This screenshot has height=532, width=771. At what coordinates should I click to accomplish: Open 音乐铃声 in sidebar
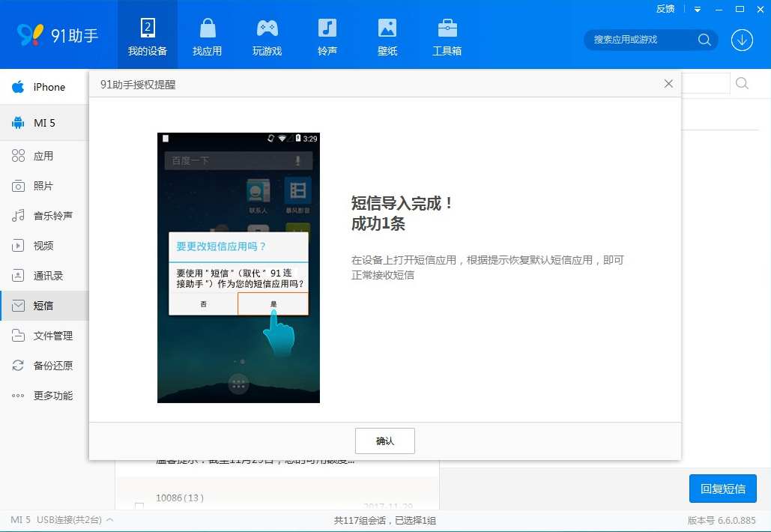44,216
